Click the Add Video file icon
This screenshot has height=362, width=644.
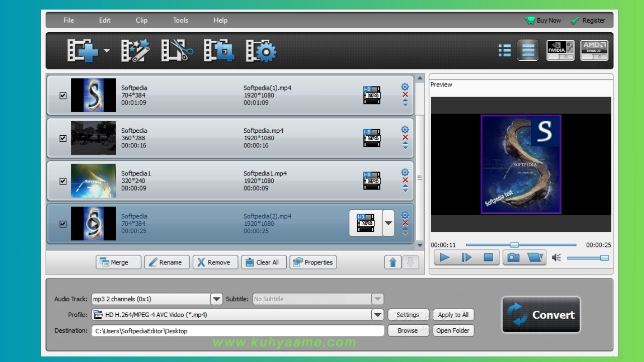pyautogui.click(x=83, y=51)
